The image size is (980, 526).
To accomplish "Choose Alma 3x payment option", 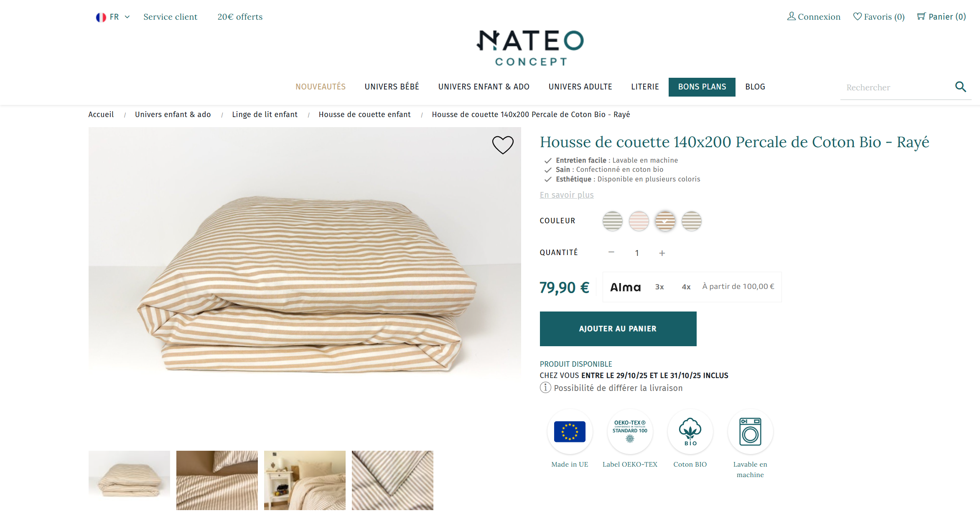I will point(659,287).
